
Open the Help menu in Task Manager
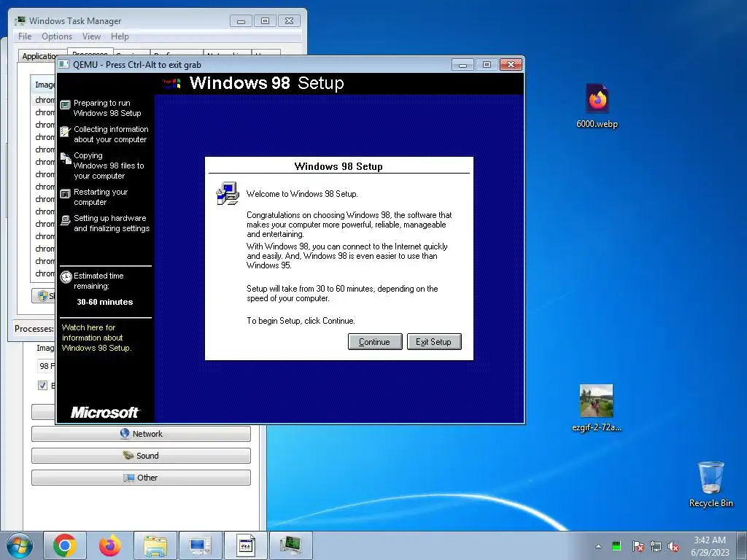tap(120, 36)
